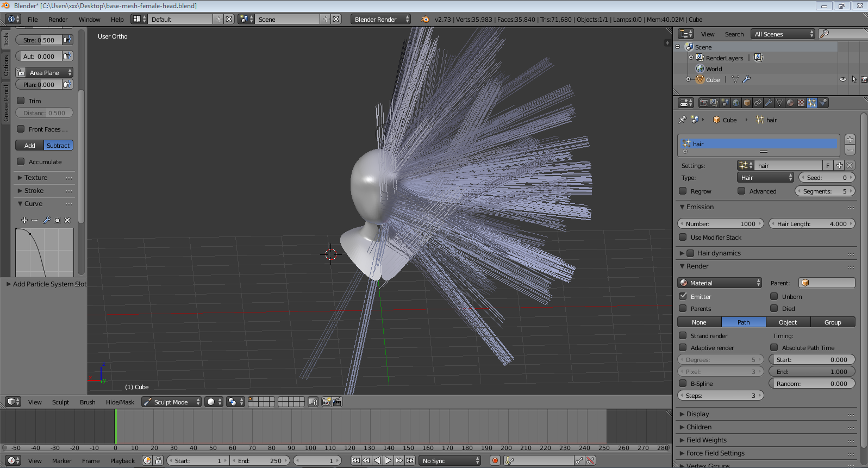
Task: Open the Object properties cube tab
Action: (747, 103)
